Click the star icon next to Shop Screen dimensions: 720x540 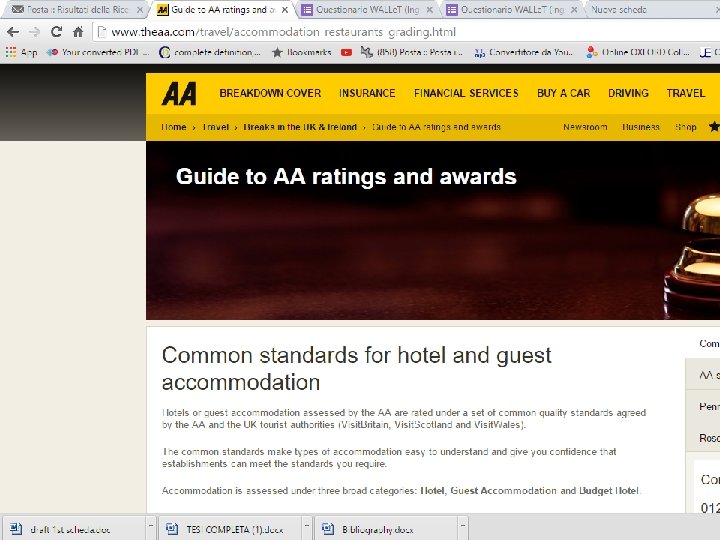click(x=714, y=126)
